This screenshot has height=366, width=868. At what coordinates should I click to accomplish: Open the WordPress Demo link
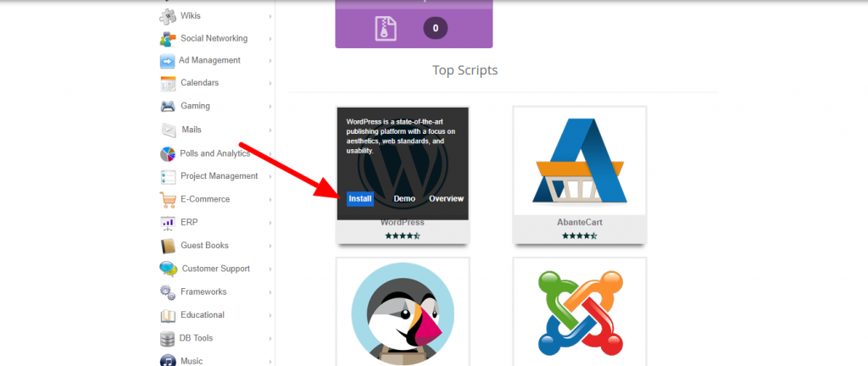404,199
